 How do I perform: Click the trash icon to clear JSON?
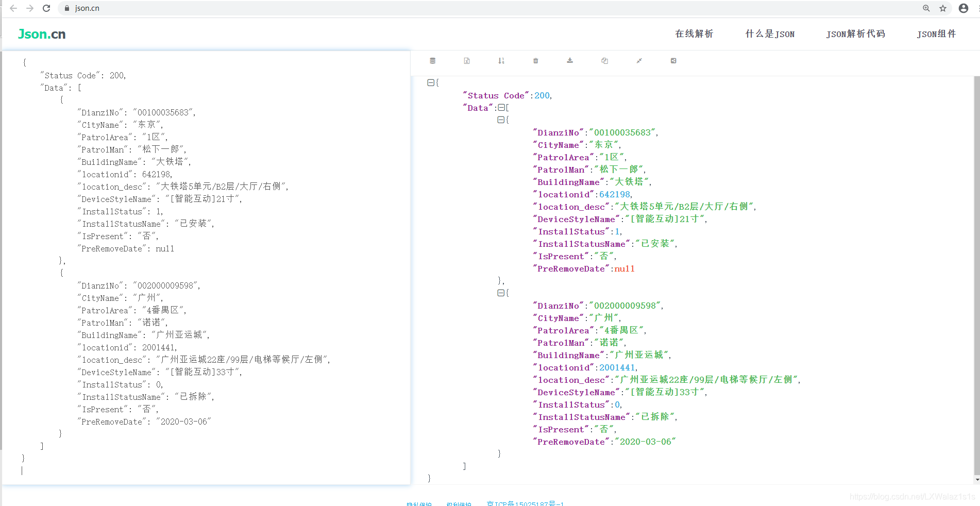click(x=536, y=61)
